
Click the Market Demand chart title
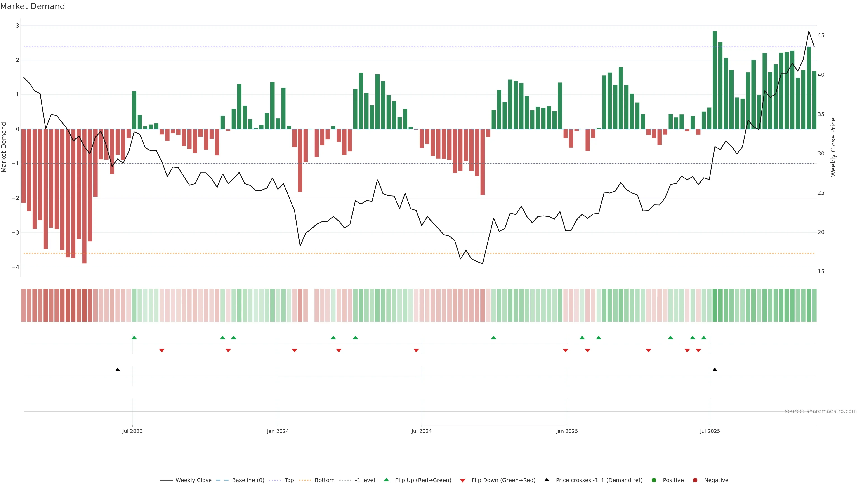click(x=32, y=6)
